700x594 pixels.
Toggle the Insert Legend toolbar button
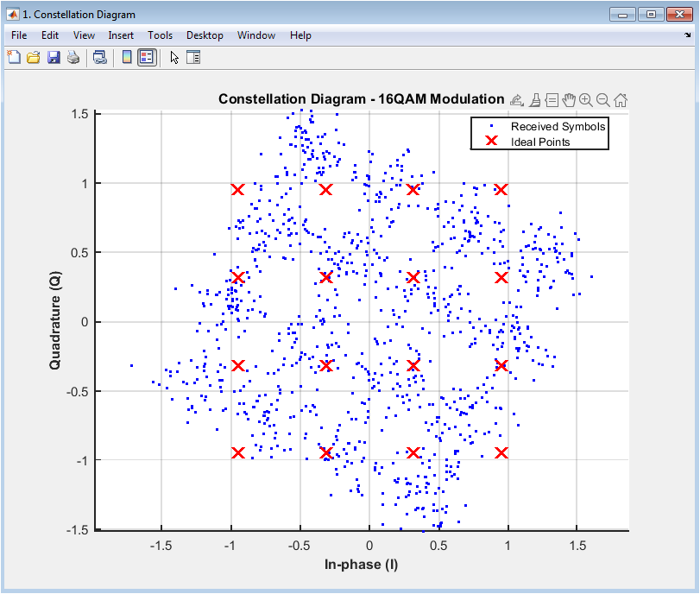(147, 57)
